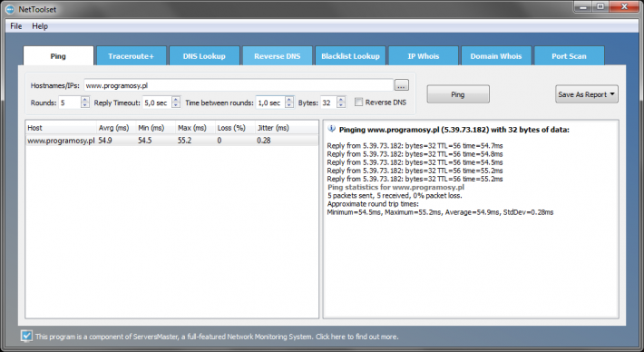Open the Reverse DNS tab

pyautogui.click(x=278, y=56)
